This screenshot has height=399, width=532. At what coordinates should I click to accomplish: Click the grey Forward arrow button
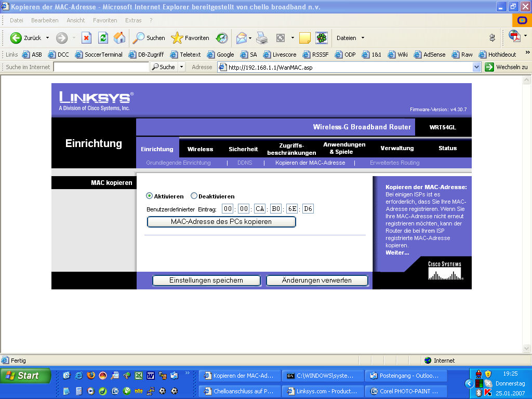(62, 38)
